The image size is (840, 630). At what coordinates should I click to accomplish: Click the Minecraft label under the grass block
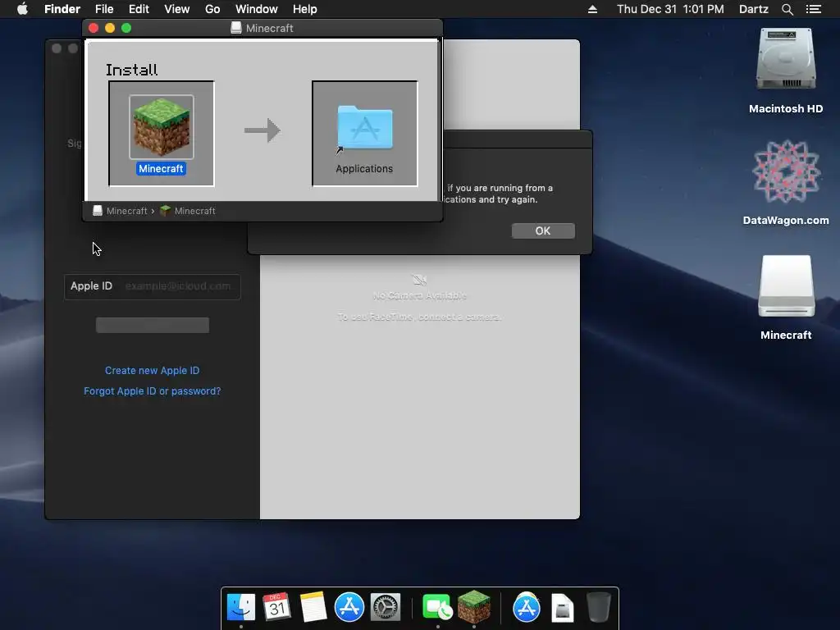point(161,169)
